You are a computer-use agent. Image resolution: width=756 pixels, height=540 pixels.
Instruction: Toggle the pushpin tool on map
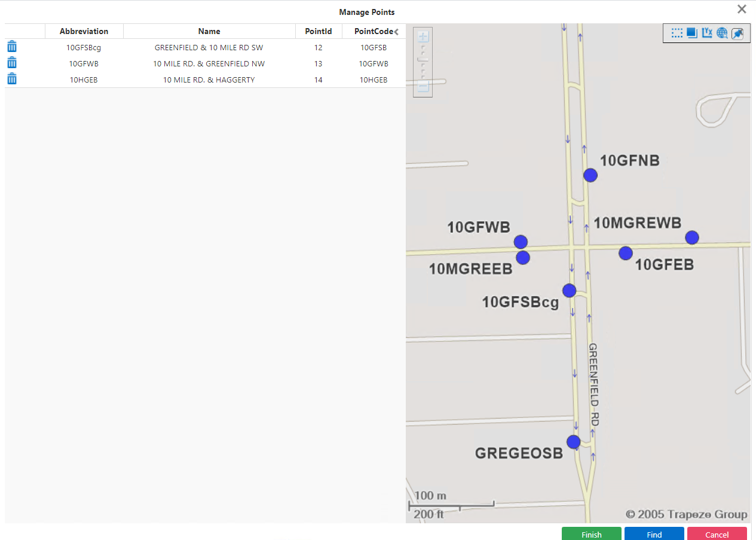[x=737, y=33]
